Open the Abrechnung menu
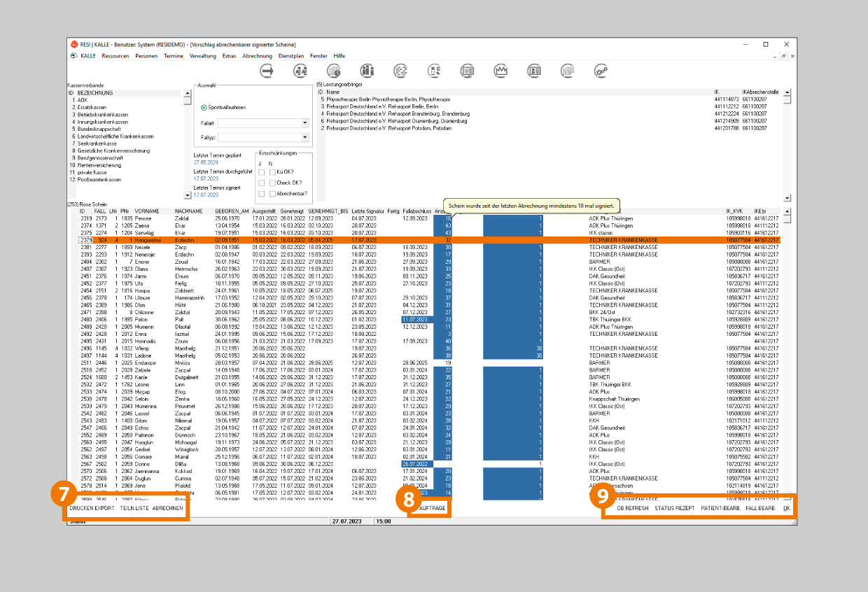 (x=257, y=55)
